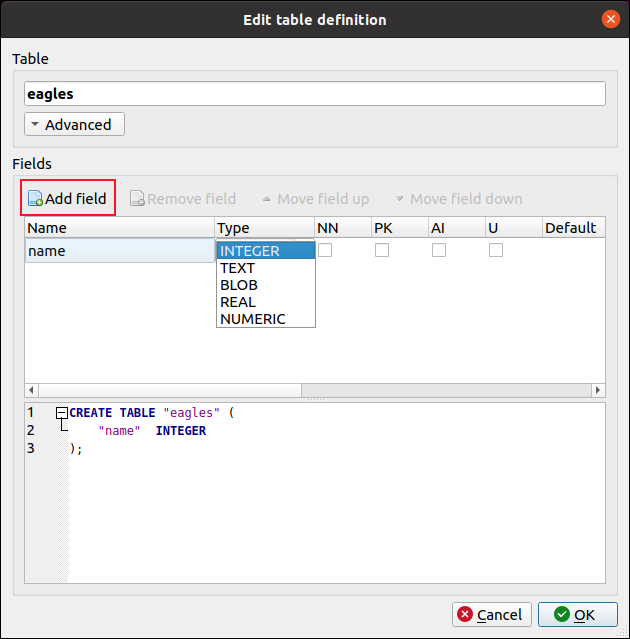This screenshot has height=639, width=630.
Task: Pick BLOB as the field type
Action: (x=239, y=285)
